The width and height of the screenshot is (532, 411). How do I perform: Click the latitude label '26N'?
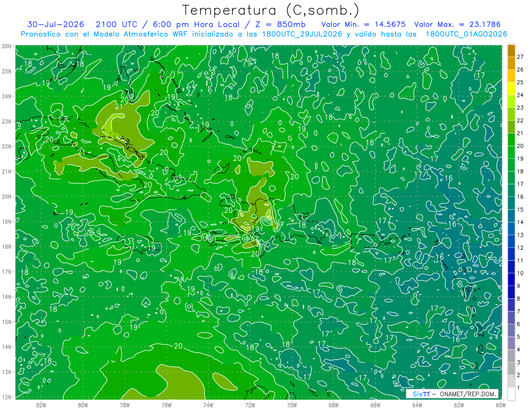tap(6, 46)
